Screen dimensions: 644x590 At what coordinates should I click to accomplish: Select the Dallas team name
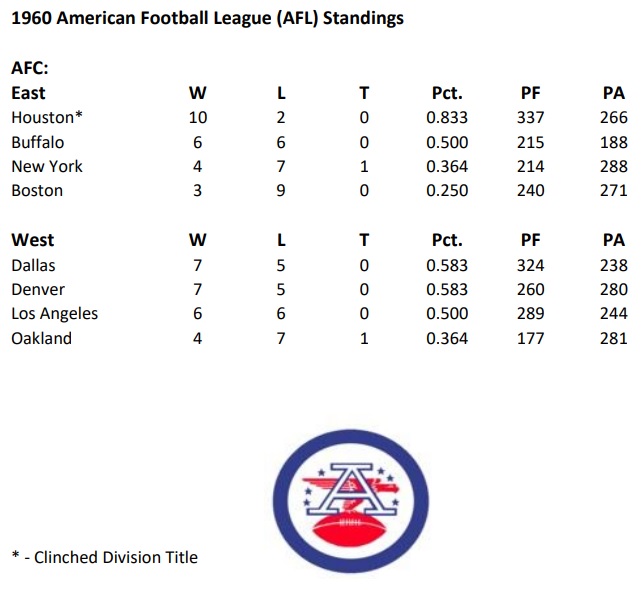[33, 265]
